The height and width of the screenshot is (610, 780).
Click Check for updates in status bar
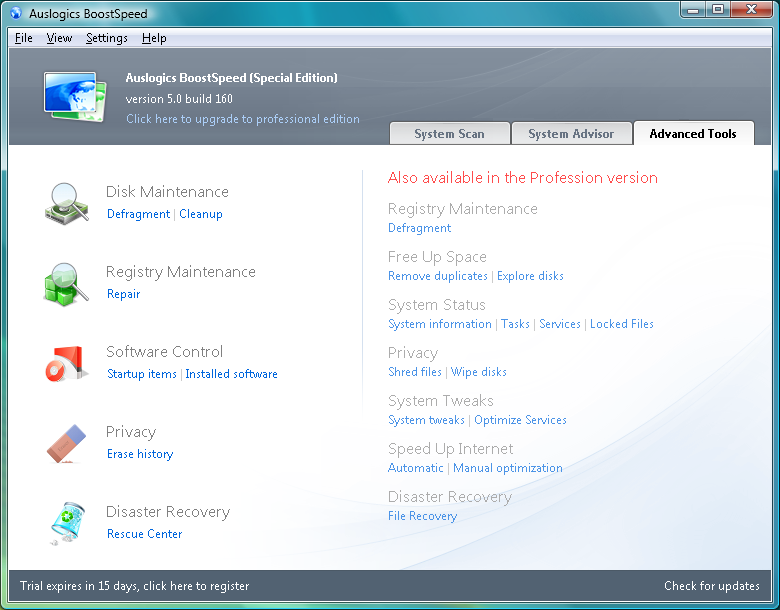(x=711, y=586)
